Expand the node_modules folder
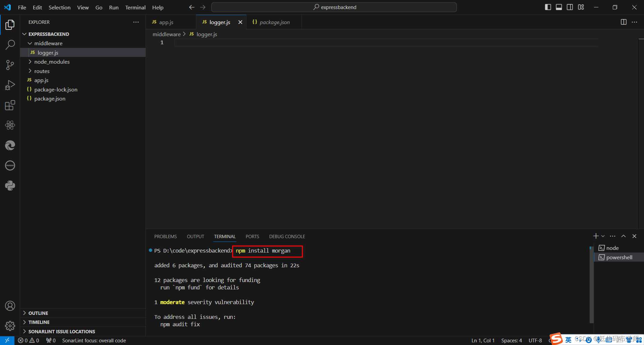The height and width of the screenshot is (345, 644). click(52, 62)
